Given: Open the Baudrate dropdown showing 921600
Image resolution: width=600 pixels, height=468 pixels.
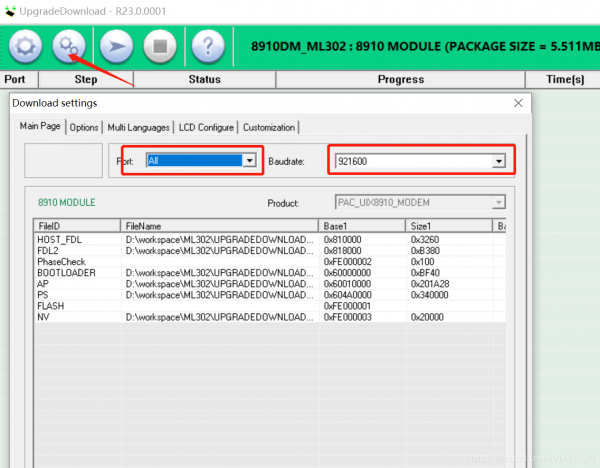Looking at the screenshot, I should click(x=497, y=162).
